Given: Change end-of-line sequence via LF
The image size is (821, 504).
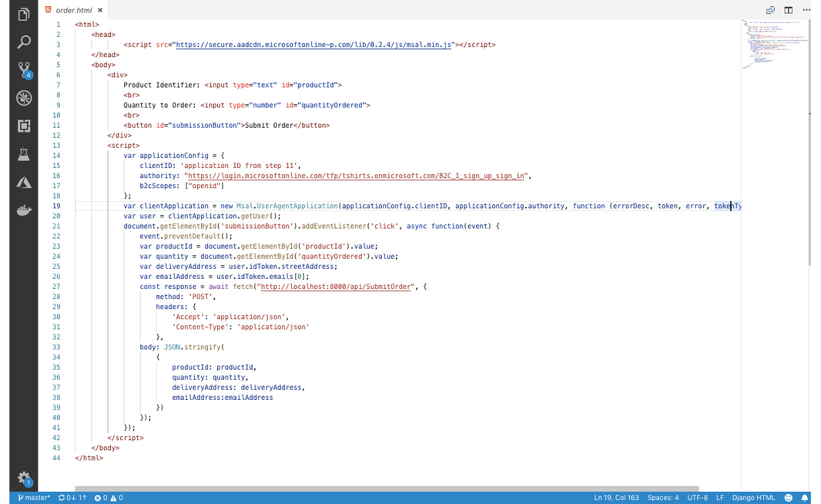Looking at the screenshot, I should pyautogui.click(x=720, y=498).
